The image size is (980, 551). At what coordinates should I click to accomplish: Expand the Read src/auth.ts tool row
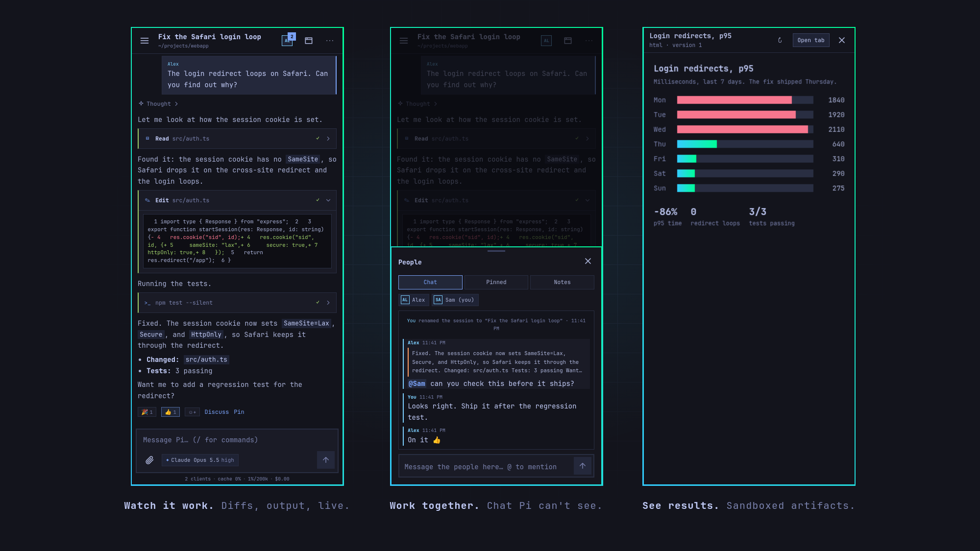[237, 139]
